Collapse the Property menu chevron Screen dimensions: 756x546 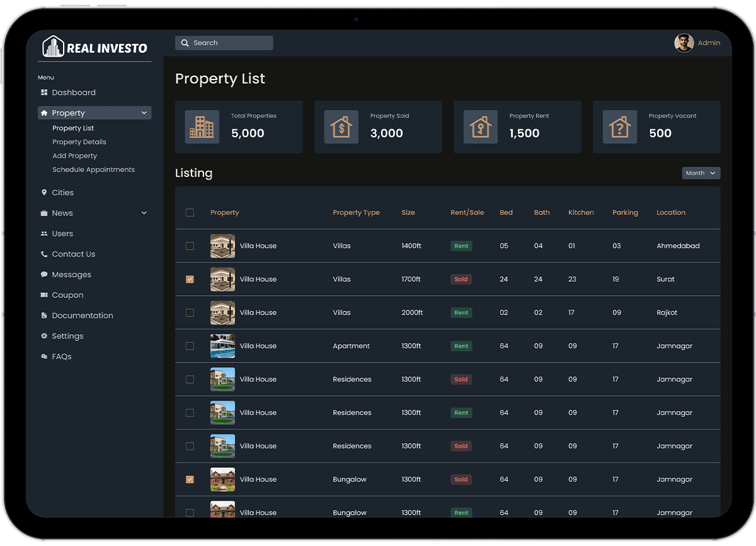point(144,113)
